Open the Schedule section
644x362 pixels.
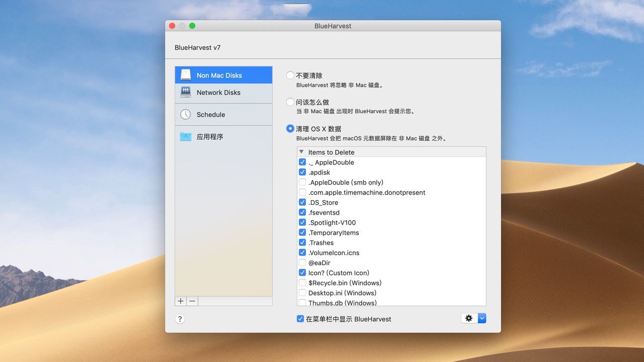(223, 115)
